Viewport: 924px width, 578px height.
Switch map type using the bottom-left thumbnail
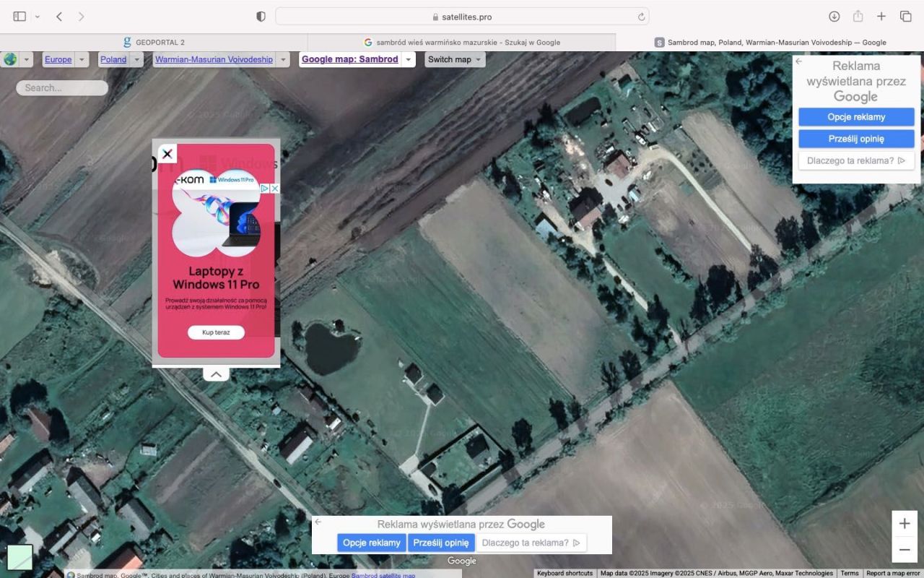click(20, 558)
